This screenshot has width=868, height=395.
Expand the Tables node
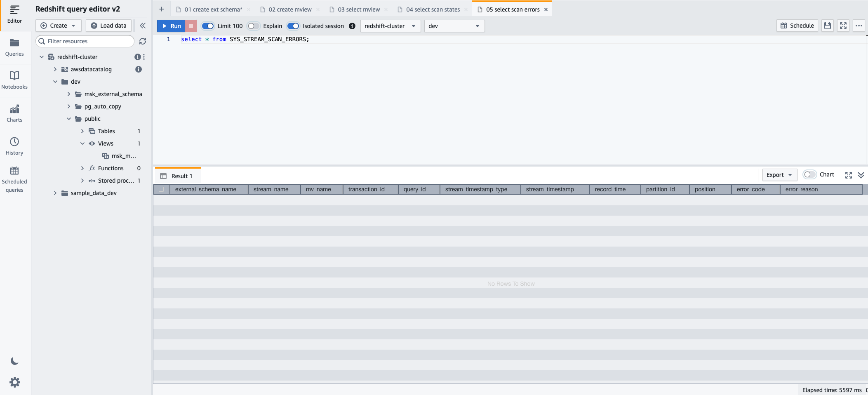coord(82,131)
